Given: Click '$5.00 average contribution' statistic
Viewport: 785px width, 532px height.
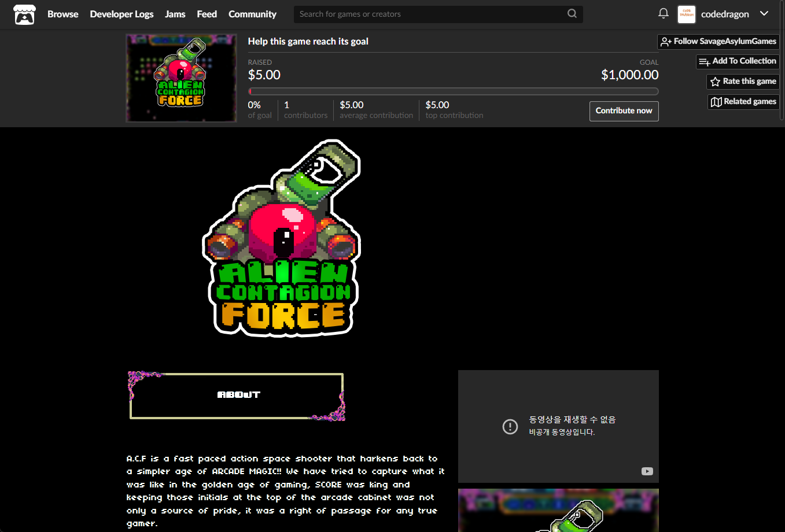Looking at the screenshot, I should [376, 110].
